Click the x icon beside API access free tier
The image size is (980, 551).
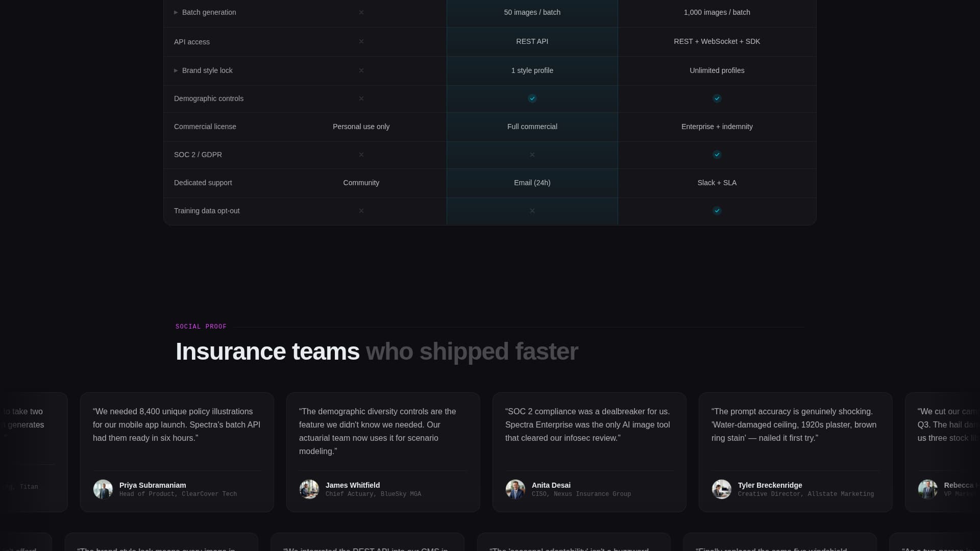(361, 41)
